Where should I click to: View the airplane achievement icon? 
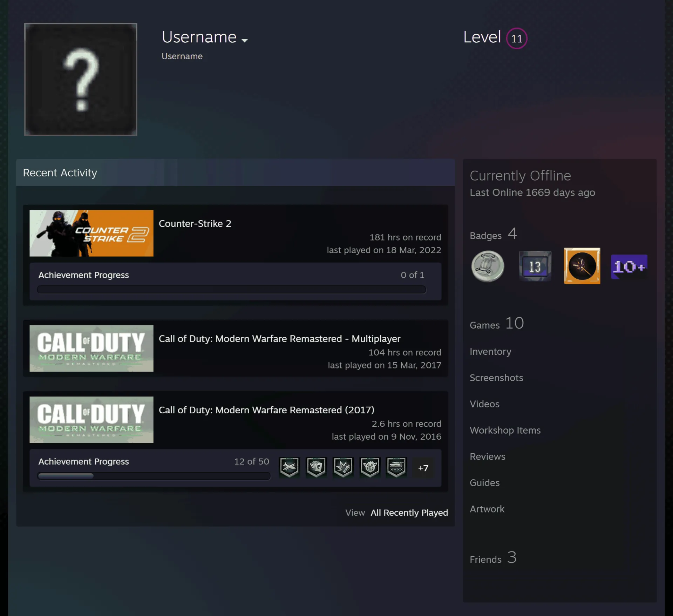click(x=289, y=467)
